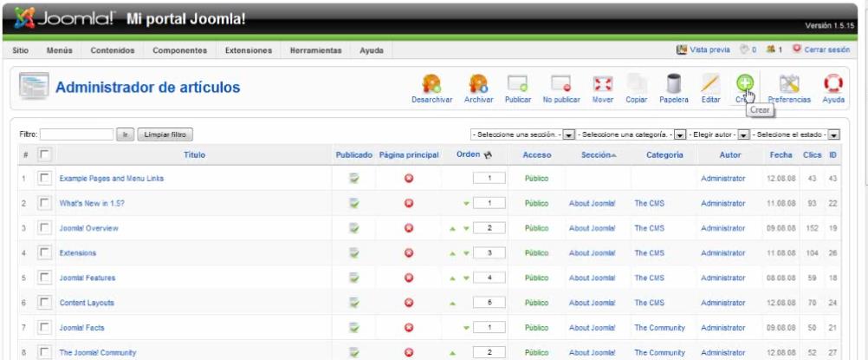The width and height of the screenshot is (868, 360).
Task: Check the select-all checkbox in table header
Action: pyautogui.click(x=43, y=154)
